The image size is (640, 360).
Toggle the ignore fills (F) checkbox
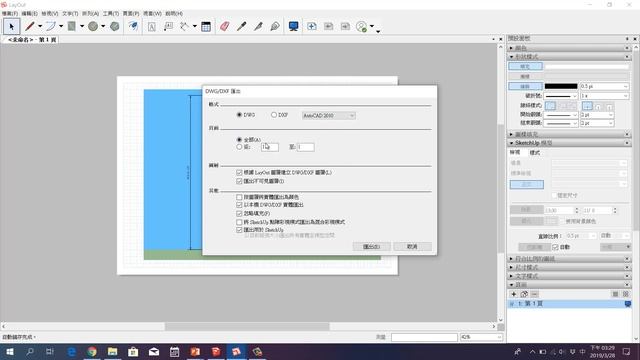pos(239,213)
